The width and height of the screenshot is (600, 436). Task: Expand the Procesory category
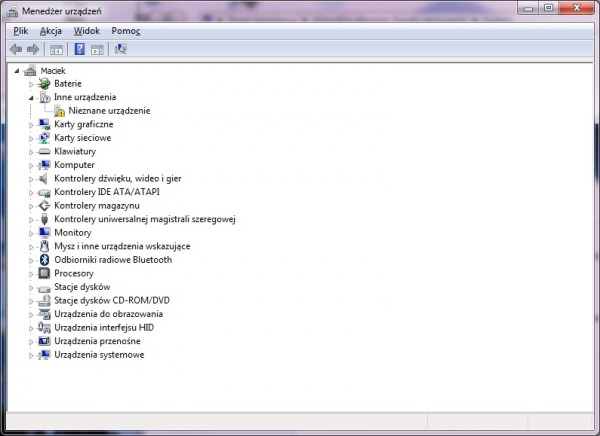coord(31,274)
